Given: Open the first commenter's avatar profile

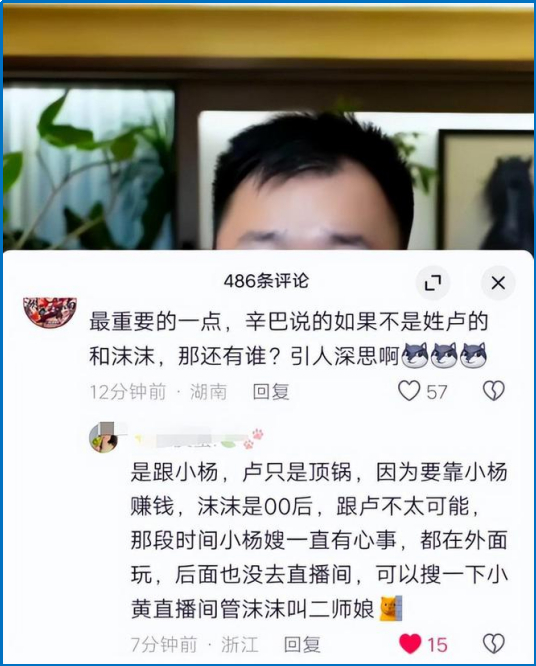Looking at the screenshot, I should pos(50,313).
